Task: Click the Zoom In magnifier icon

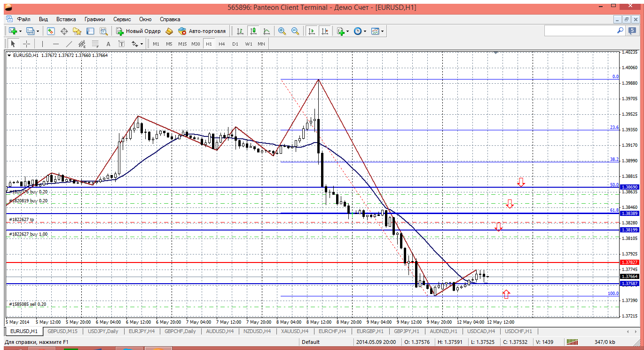Action: (x=282, y=31)
